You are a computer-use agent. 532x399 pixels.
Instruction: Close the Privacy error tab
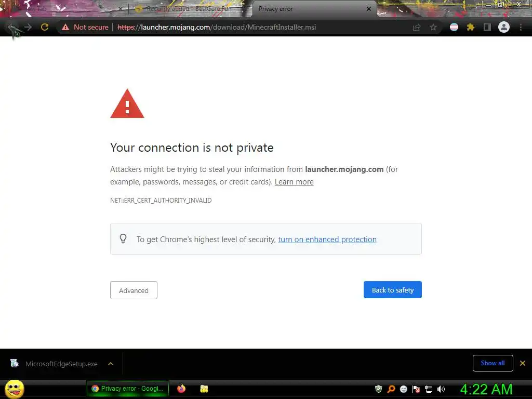coord(369,9)
